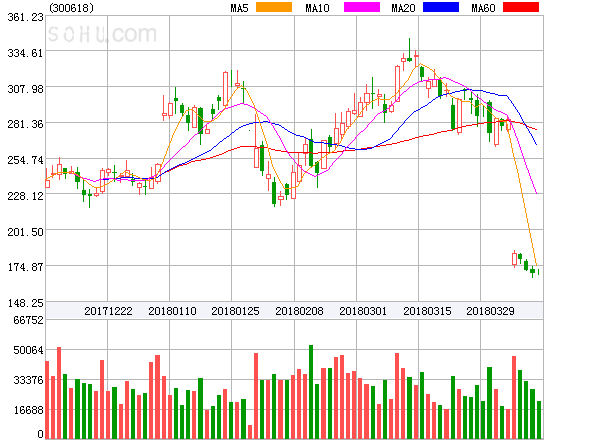The image size is (600, 440).
Task: Click the MA10 legend label
Action: (x=317, y=8)
